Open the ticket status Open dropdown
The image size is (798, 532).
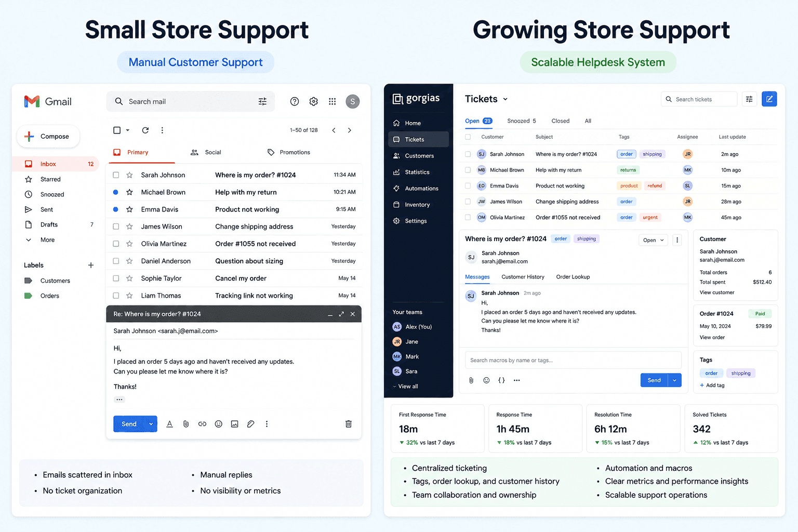(653, 240)
